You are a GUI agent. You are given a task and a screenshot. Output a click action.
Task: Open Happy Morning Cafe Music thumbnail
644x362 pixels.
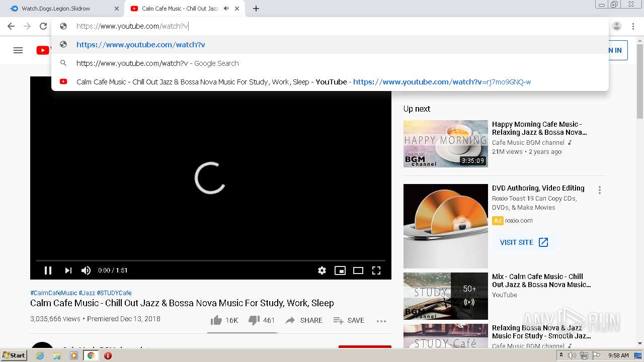pos(446,143)
